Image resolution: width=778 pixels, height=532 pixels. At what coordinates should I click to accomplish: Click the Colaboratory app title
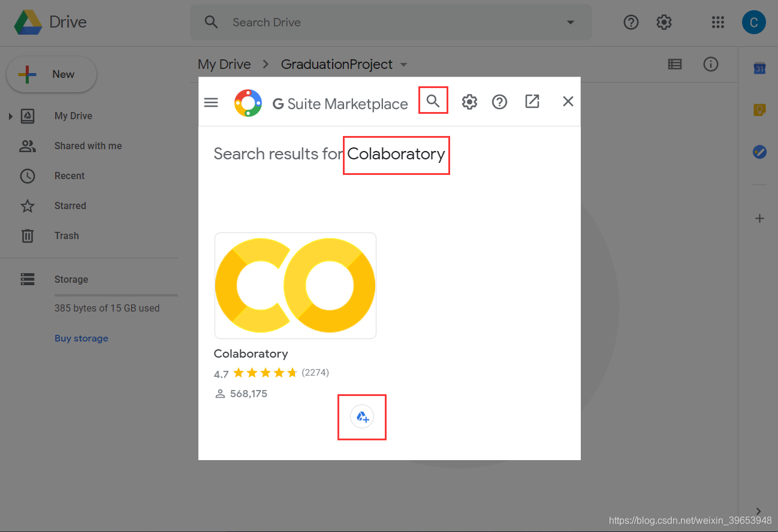(251, 353)
